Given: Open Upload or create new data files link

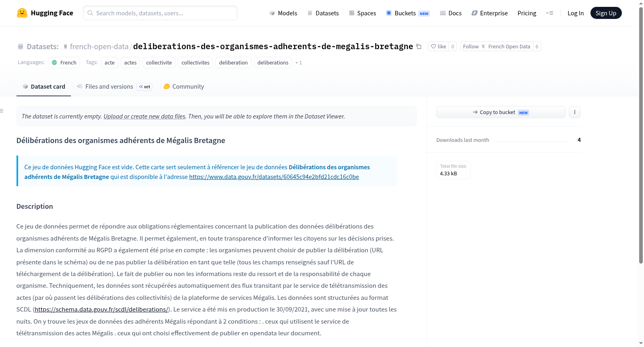Looking at the screenshot, I should pos(144,116).
